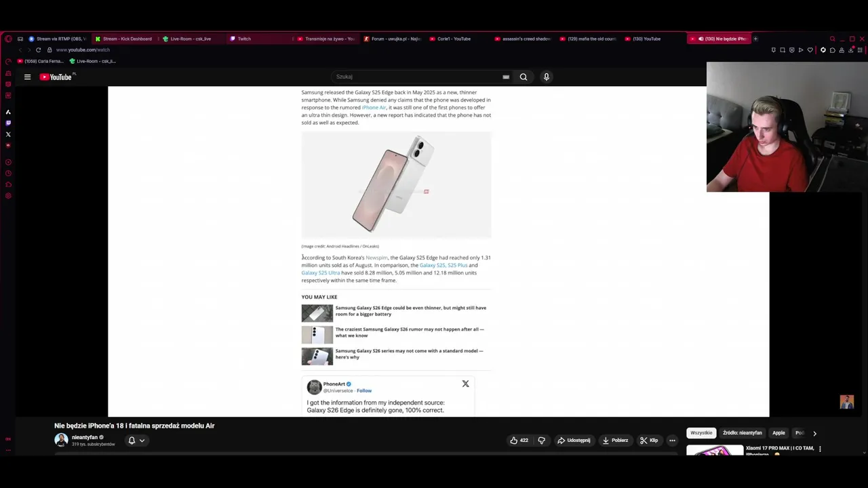Open more actions three-dot menu under video
This screenshot has width=868, height=488.
click(x=672, y=441)
